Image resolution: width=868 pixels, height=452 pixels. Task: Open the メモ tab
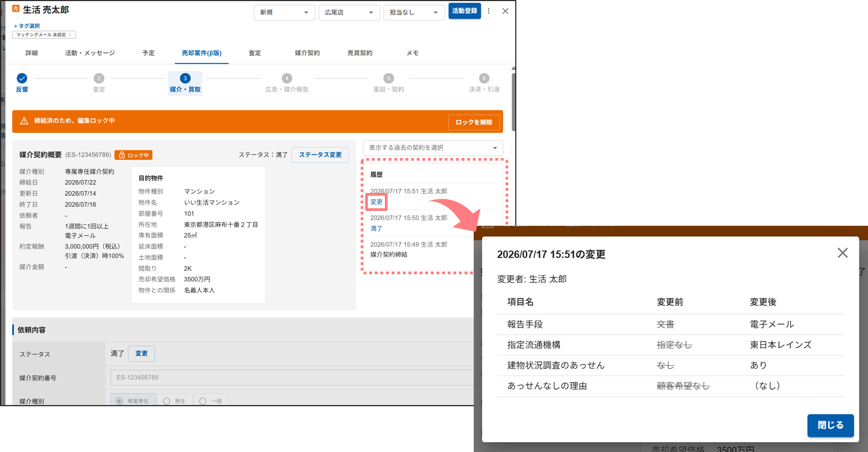(x=412, y=53)
